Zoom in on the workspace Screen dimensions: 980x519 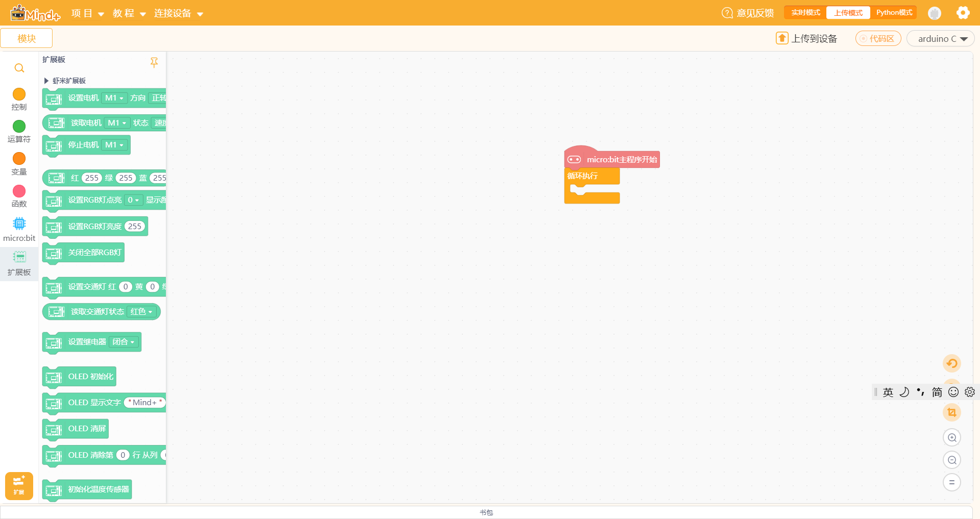[952, 437]
